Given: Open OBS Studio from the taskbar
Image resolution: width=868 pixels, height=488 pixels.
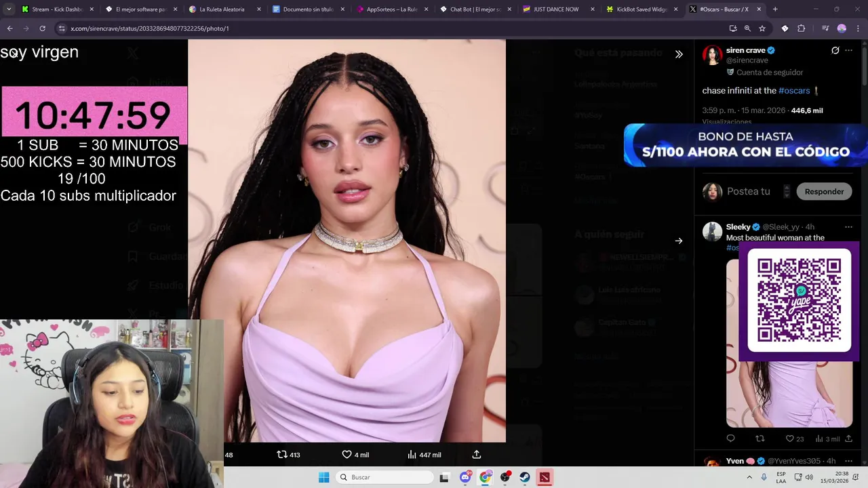Looking at the screenshot, I should coord(505,477).
